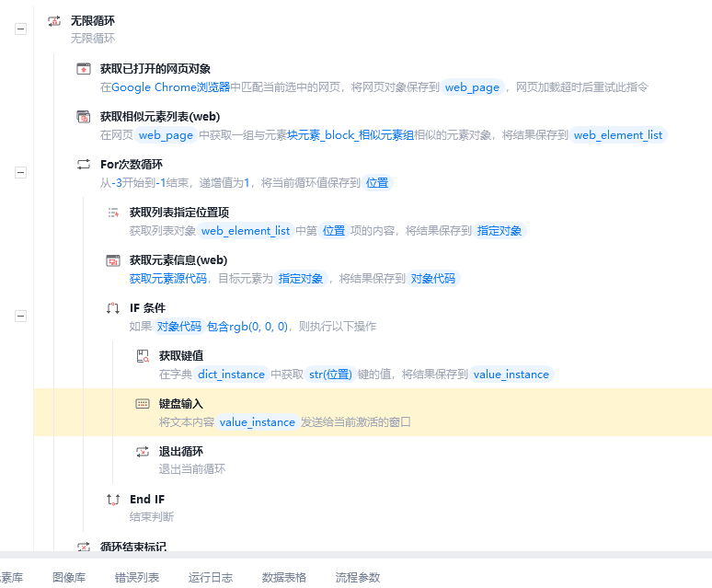Click the web_element_list variable in 获取相似元素列表
Screen dimensions: 712x588
618,135
